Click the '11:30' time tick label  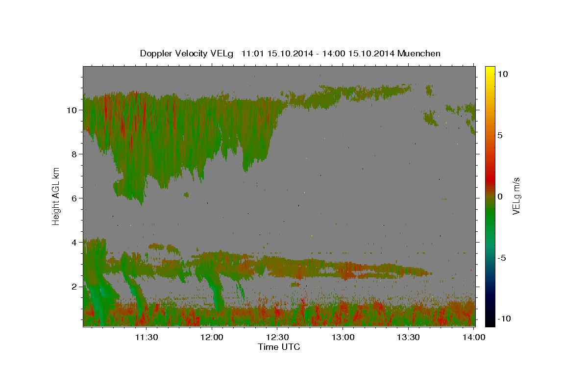click(x=146, y=337)
